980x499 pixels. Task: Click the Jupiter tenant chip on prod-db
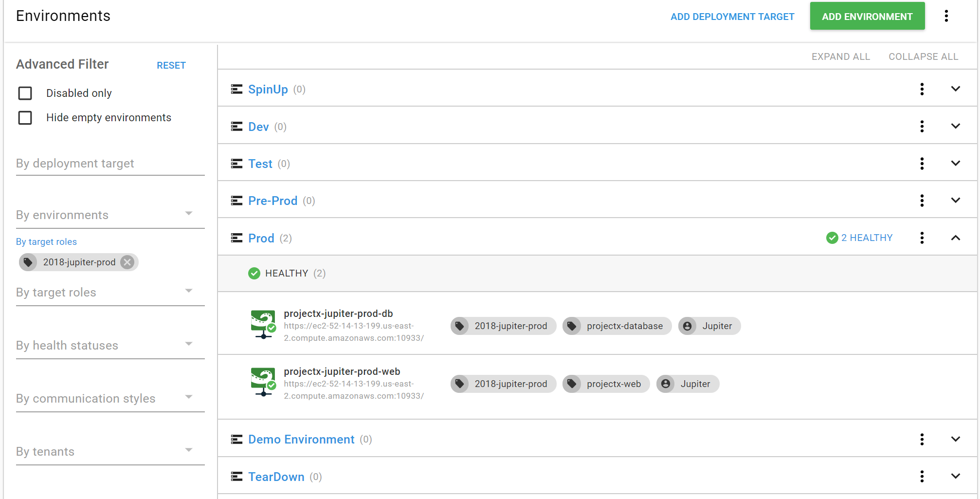[x=709, y=326]
